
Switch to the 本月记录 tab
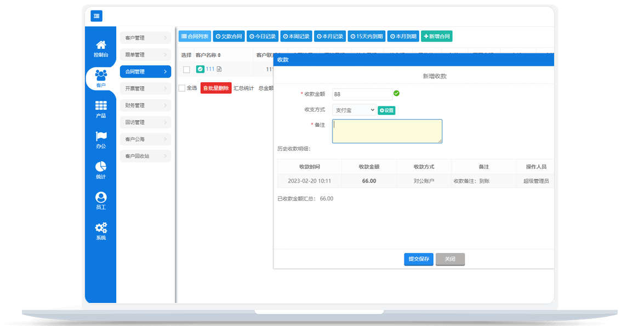coord(329,37)
